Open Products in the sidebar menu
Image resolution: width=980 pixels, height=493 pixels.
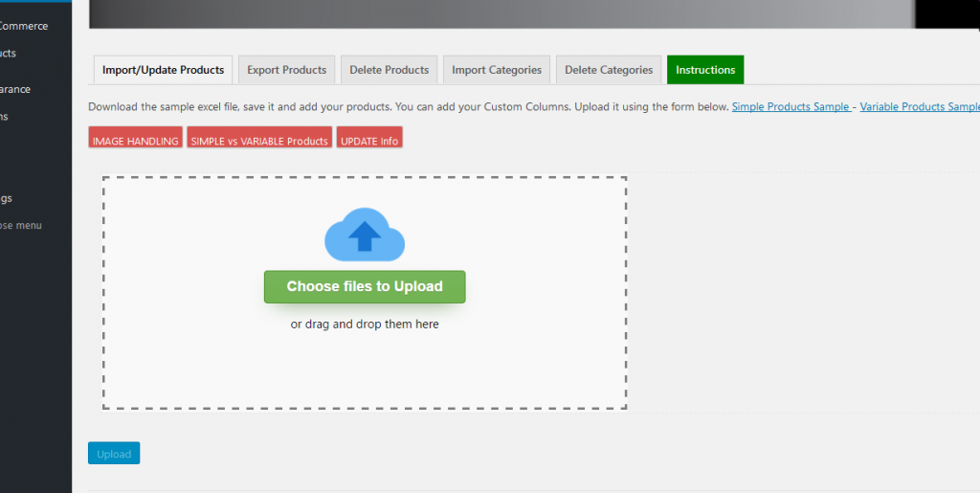[8, 54]
